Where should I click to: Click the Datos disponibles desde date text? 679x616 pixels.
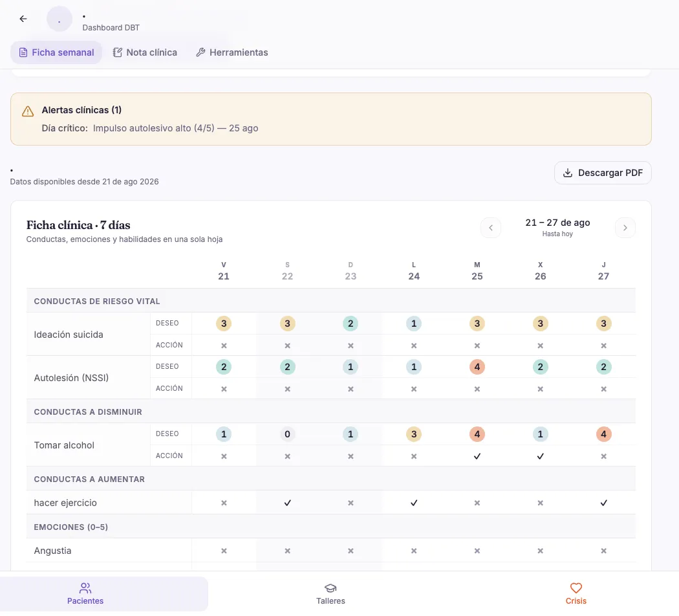coord(85,182)
